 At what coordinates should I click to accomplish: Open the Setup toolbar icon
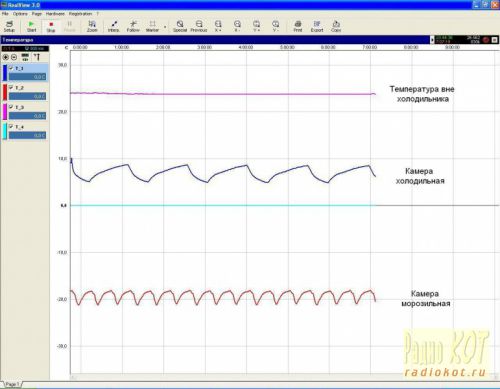(9, 26)
